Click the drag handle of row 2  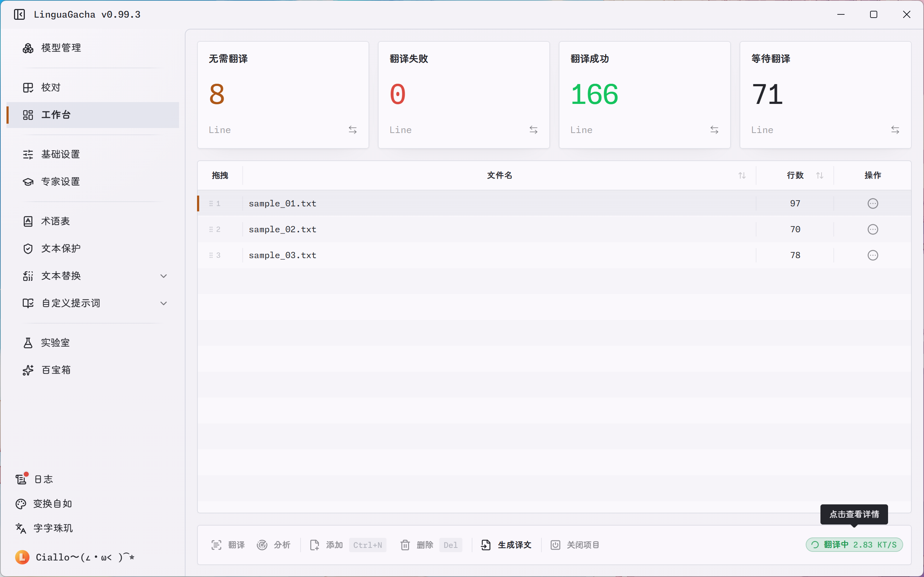(x=211, y=229)
